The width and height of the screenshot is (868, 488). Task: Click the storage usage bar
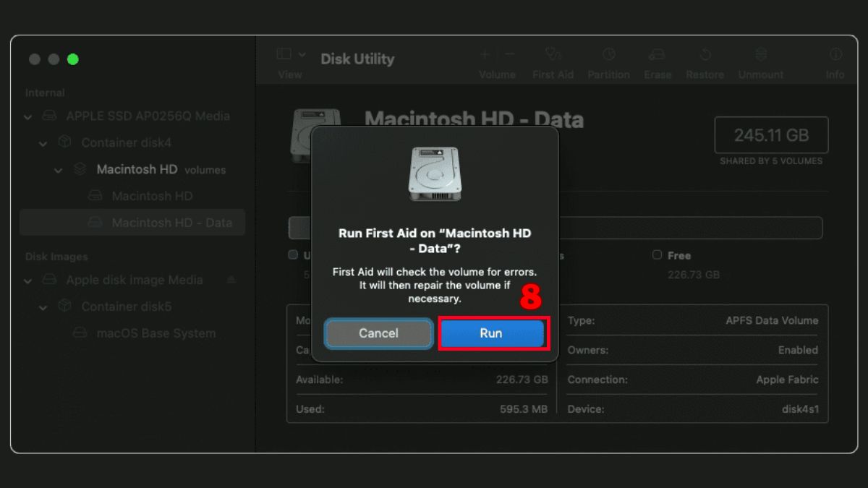click(x=556, y=228)
